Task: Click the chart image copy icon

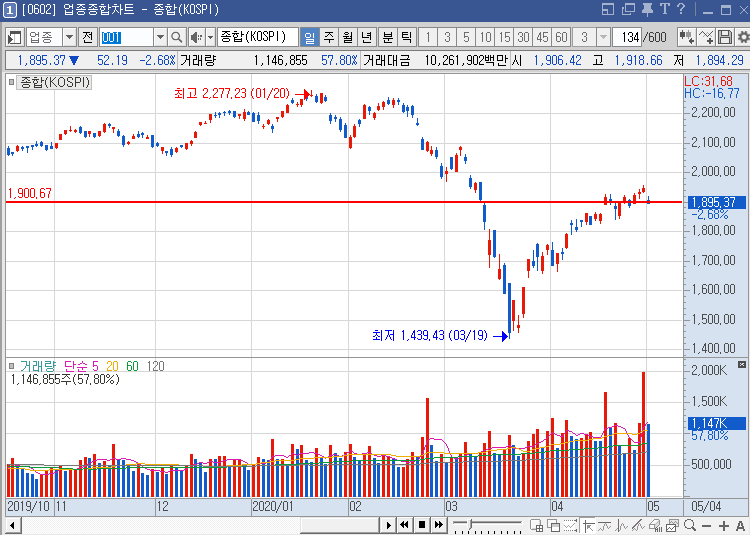Action: click(x=673, y=525)
